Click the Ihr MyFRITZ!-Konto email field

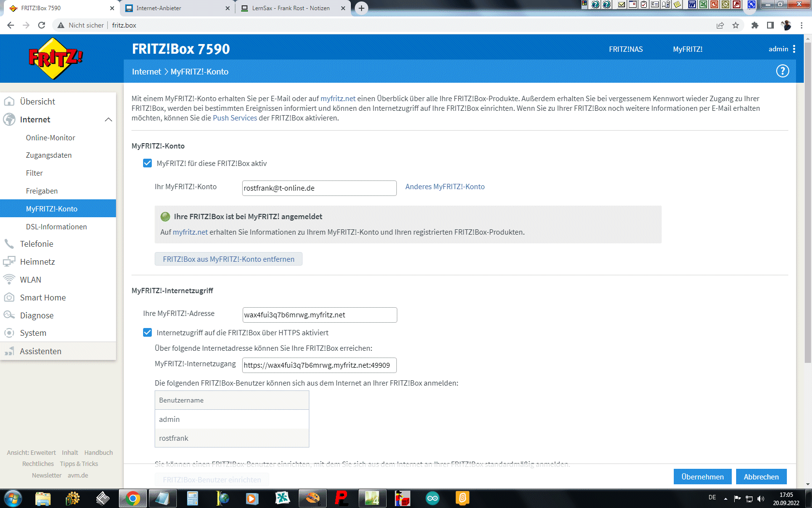[319, 188]
